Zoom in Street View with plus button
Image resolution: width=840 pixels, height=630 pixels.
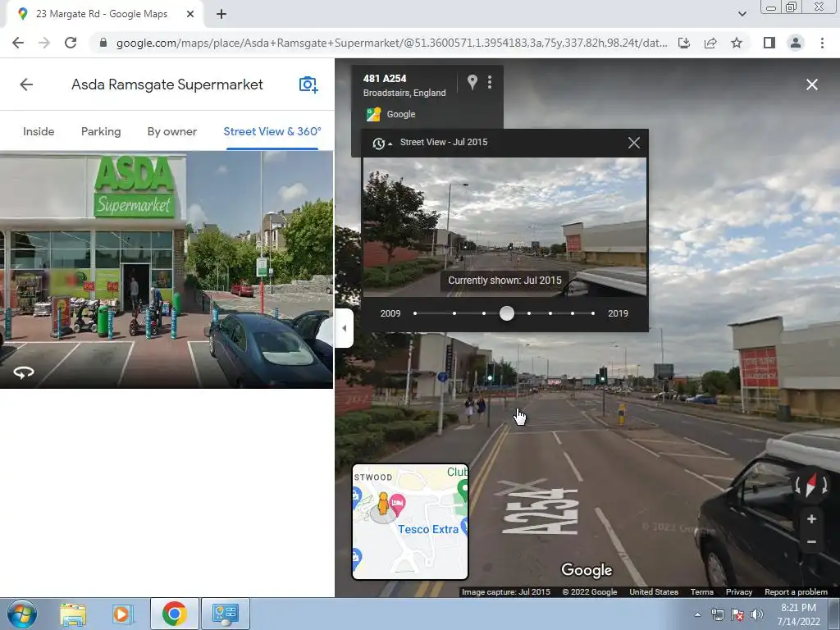click(x=811, y=518)
